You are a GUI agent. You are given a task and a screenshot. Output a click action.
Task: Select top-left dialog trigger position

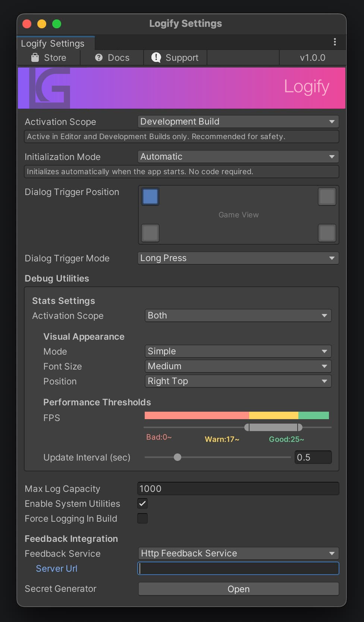150,197
